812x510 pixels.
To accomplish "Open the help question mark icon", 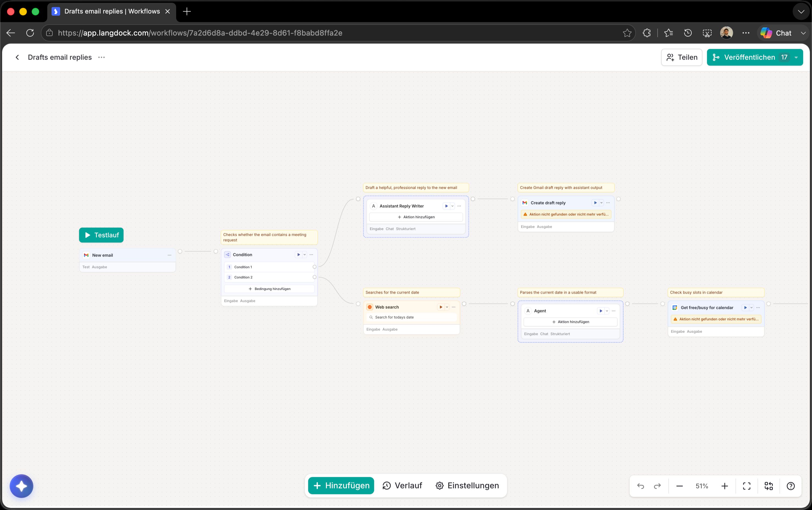I will [x=791, y=486].
